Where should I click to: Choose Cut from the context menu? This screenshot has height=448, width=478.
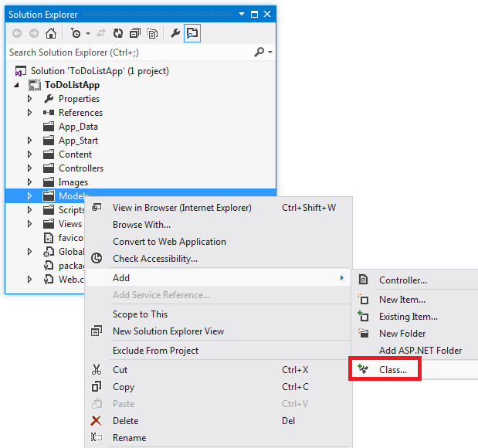click(219, 370)
